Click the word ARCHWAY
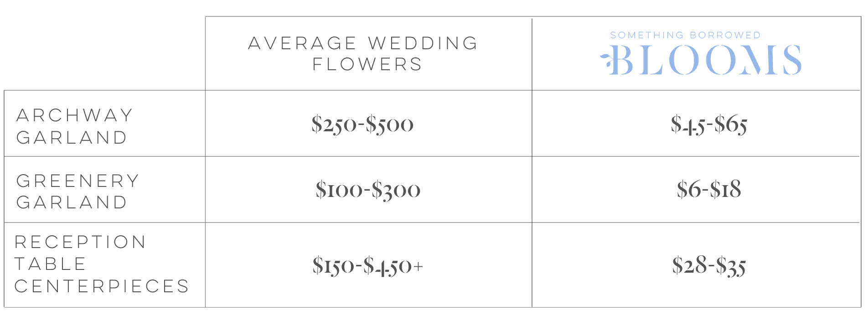Screen dimensions: 868x321 pyautogui.click(x=75, y=115)
